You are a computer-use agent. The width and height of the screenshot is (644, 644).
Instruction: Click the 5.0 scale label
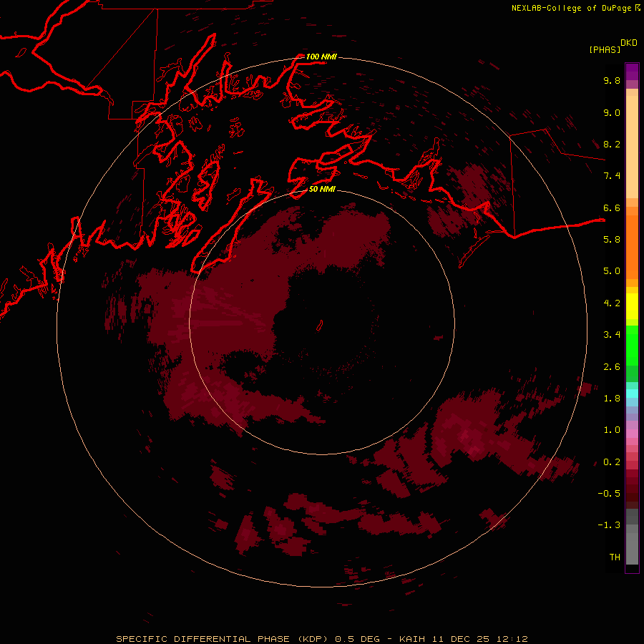[612, 271]
